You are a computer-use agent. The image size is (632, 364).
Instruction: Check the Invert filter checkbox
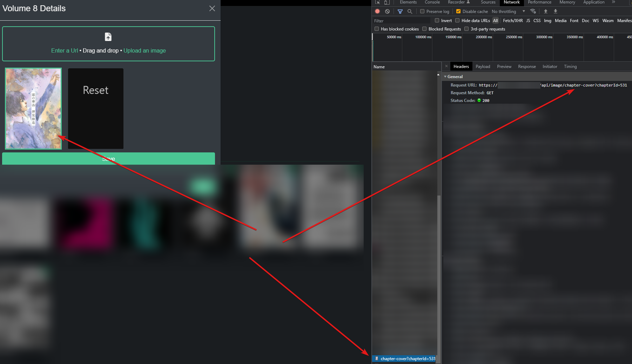click(437, 20)
